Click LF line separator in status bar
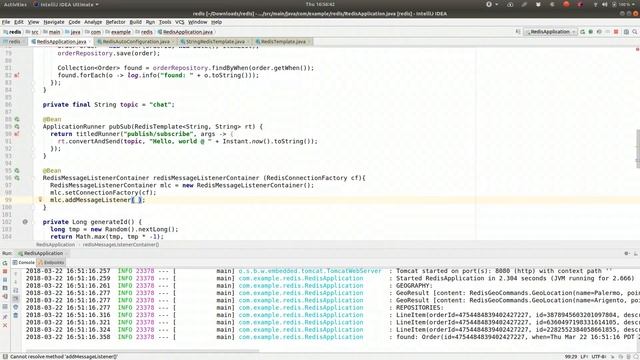 [584, 357]
